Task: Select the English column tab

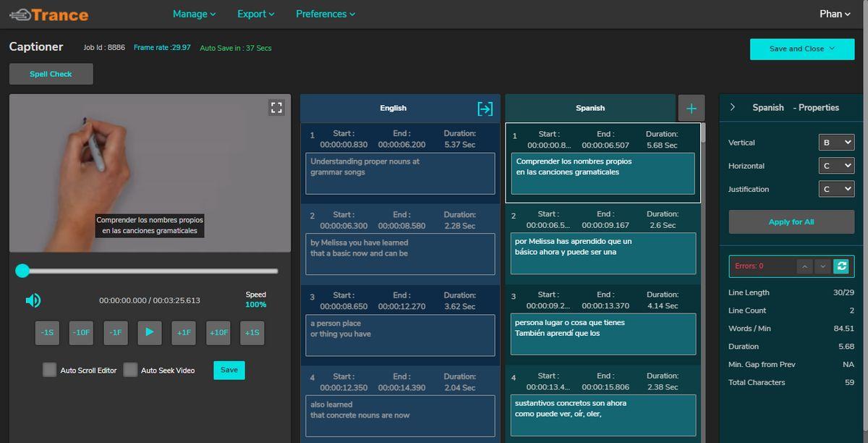Action: pos(393,108)
